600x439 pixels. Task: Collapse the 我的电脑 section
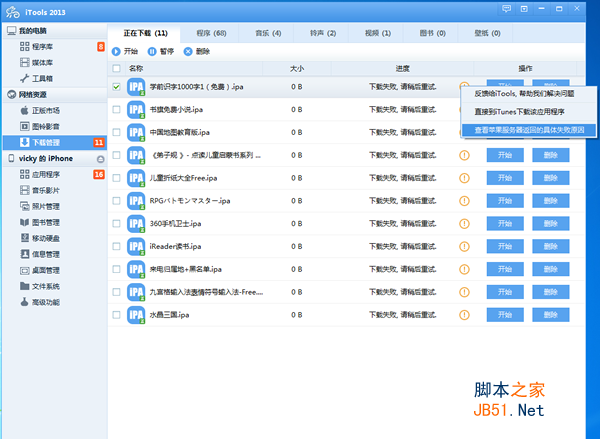coord(55,31)
